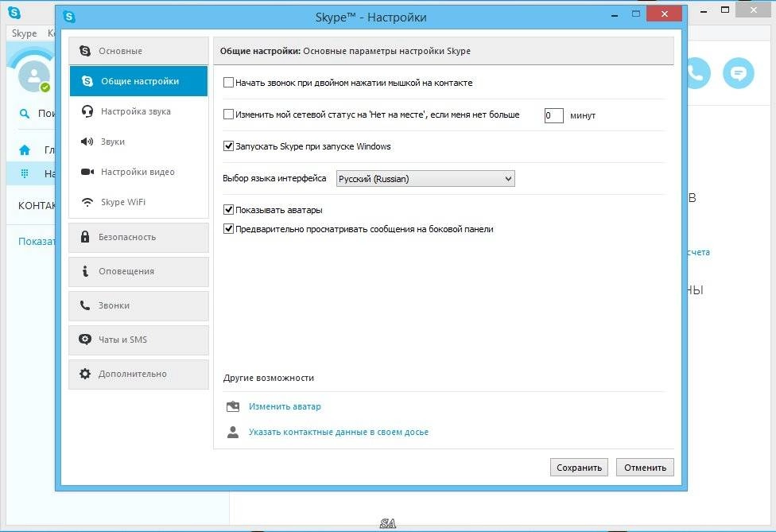Click the Skype logo in the settings title bar
This screenshot has width=776, height=532.
pos(69,17)
